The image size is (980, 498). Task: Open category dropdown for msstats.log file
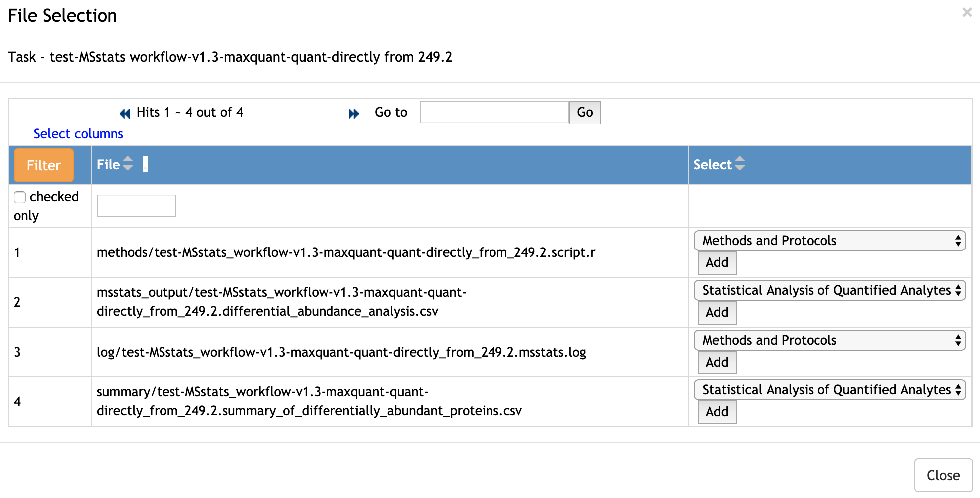click(829, 341)
